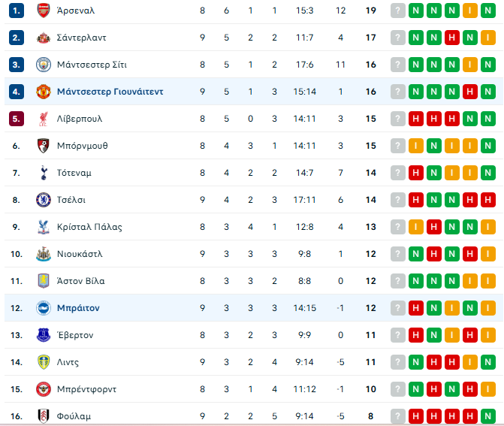Click the Chelsea club crest icon

42,200
